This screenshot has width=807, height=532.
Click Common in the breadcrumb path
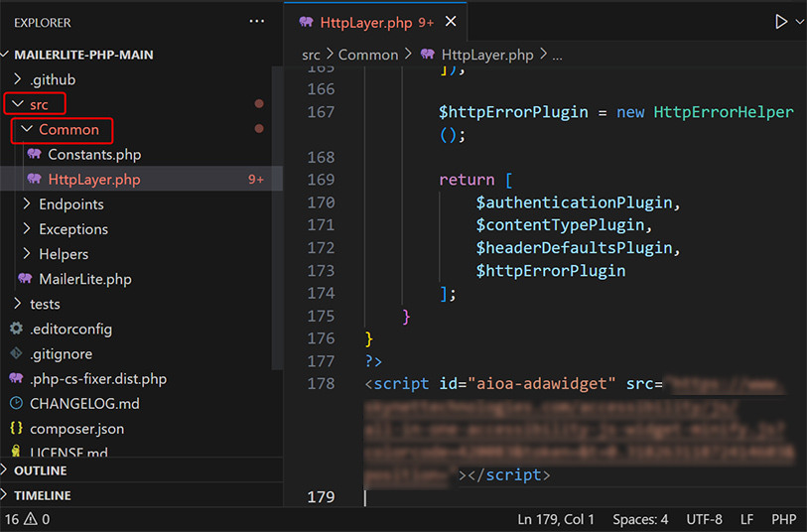click(x=367, y=55)
